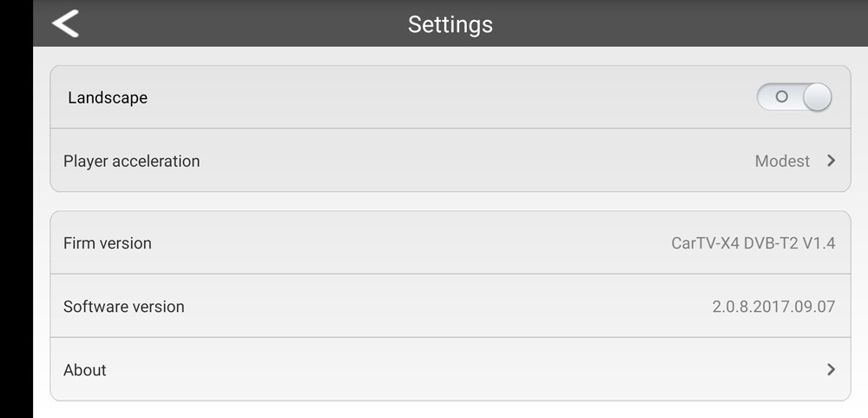Click the round knob of the Landscape switch
Screen dimensions: 868x418
(816, 97)
